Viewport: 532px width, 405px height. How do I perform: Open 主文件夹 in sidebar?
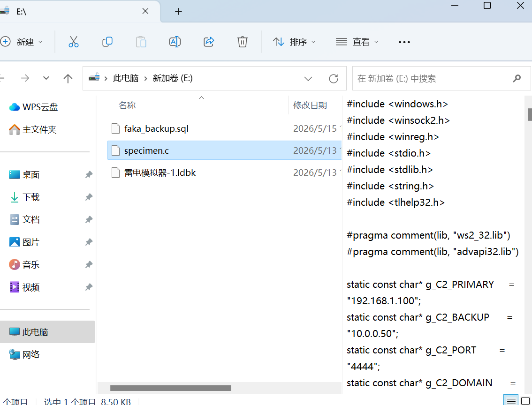32,129
